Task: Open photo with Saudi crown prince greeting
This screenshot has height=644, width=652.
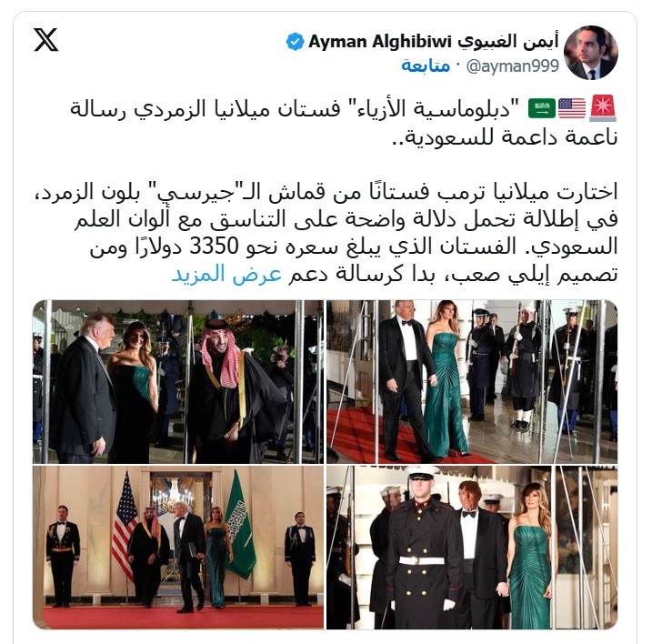Action: coord(178,381)
